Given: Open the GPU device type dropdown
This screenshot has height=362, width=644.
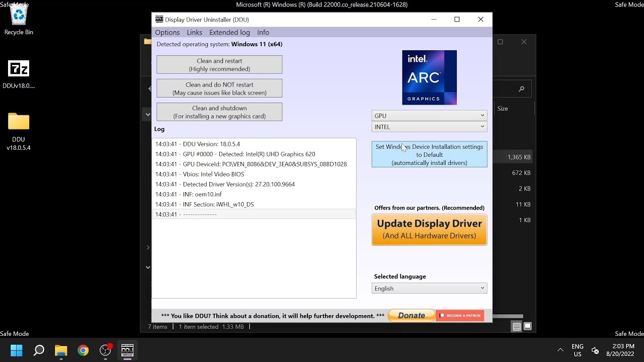Looking at the screenshot, I should click(x=429, y=116).
